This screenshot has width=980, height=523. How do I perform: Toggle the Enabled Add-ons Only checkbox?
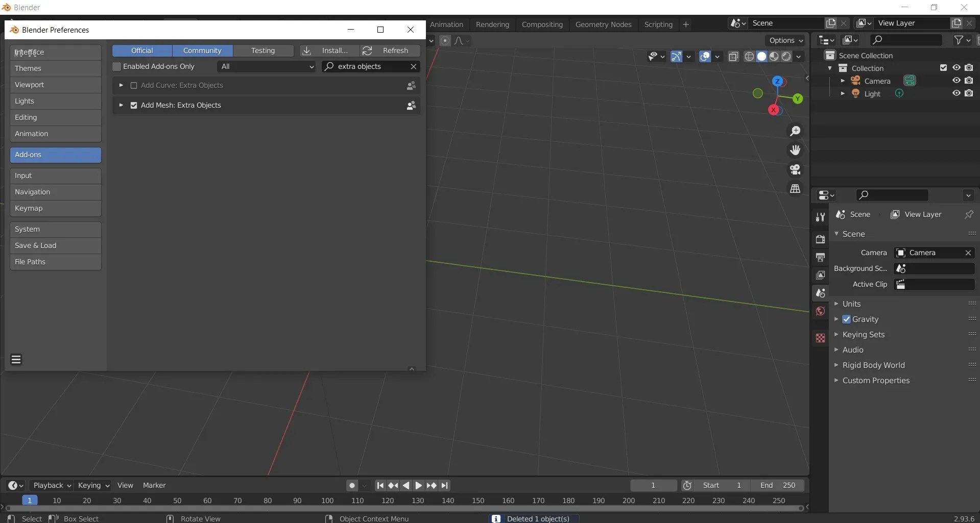[117, 66]
